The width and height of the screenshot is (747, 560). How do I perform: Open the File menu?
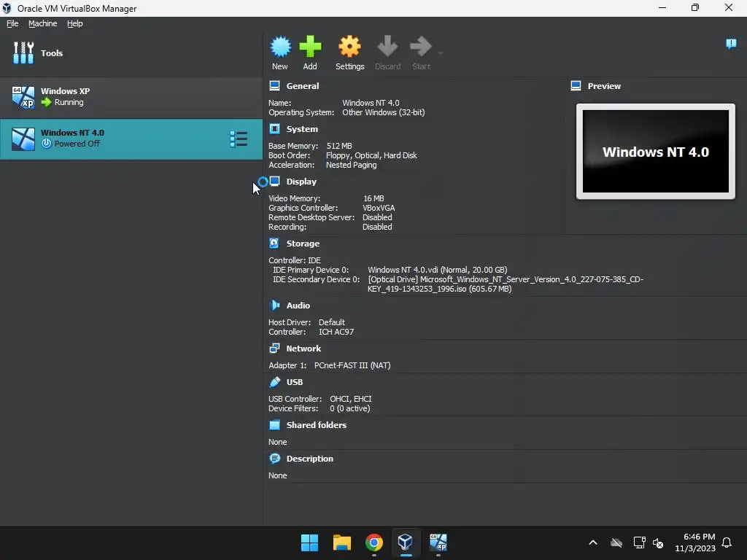(12, 23)
